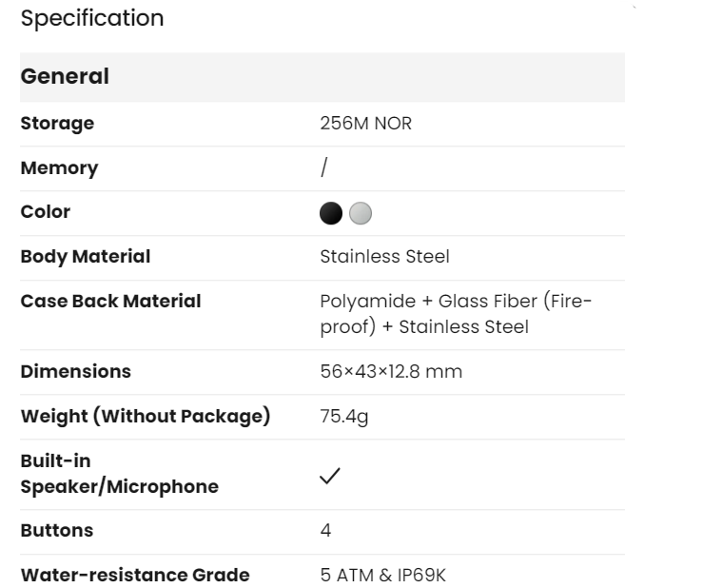Screen dimensions: 703x588
Task: Click the Specification heading
Action: pyautogui.click(x=92, y=18)
